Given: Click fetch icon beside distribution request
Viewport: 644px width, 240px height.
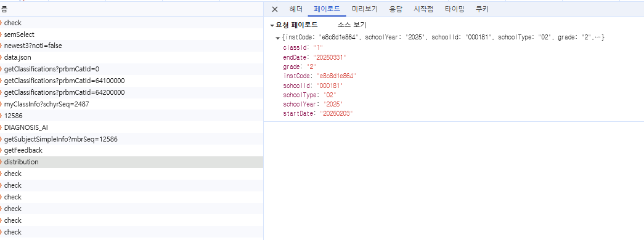Looking at the screenshot, I should [1, 162].
